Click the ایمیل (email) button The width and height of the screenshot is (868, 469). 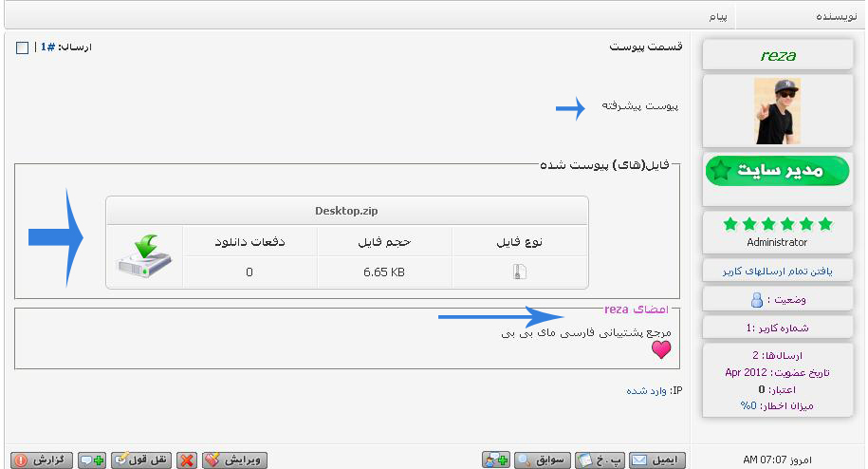pyautogui.click(x=657, y=460)
